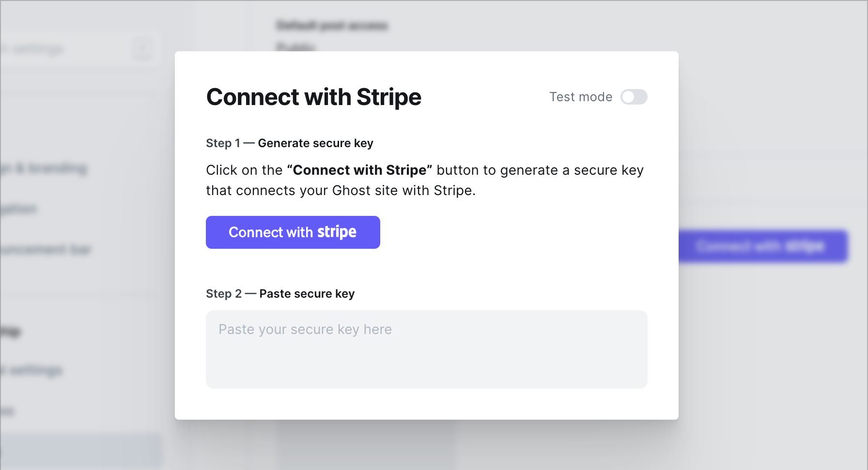Viewport: 868px width, 470px height.
Task: Click the Public access value below Default post access
Action: pyautogui.click(x=295, y=47)
